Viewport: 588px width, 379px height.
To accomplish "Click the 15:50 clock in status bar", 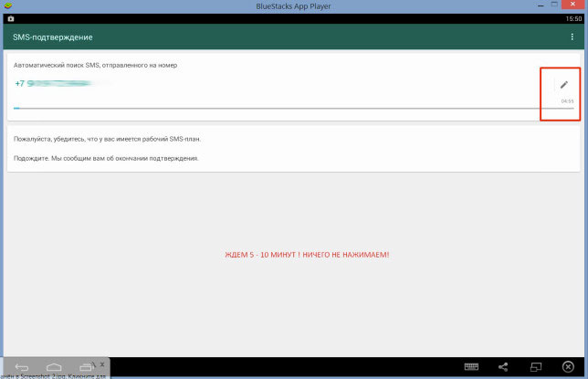I will (x=573, y=19).
